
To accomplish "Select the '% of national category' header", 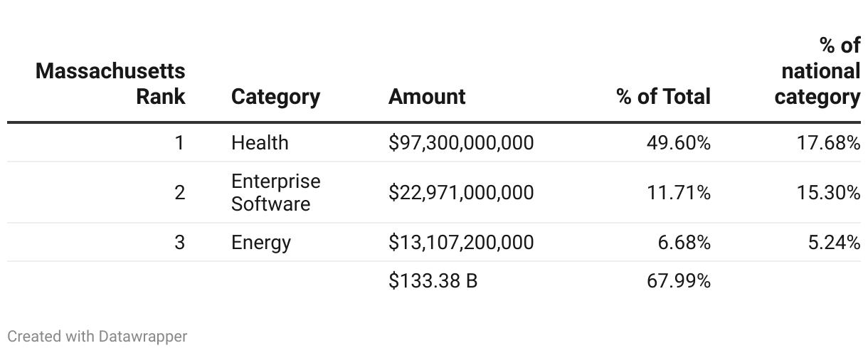I will [817, 71].
